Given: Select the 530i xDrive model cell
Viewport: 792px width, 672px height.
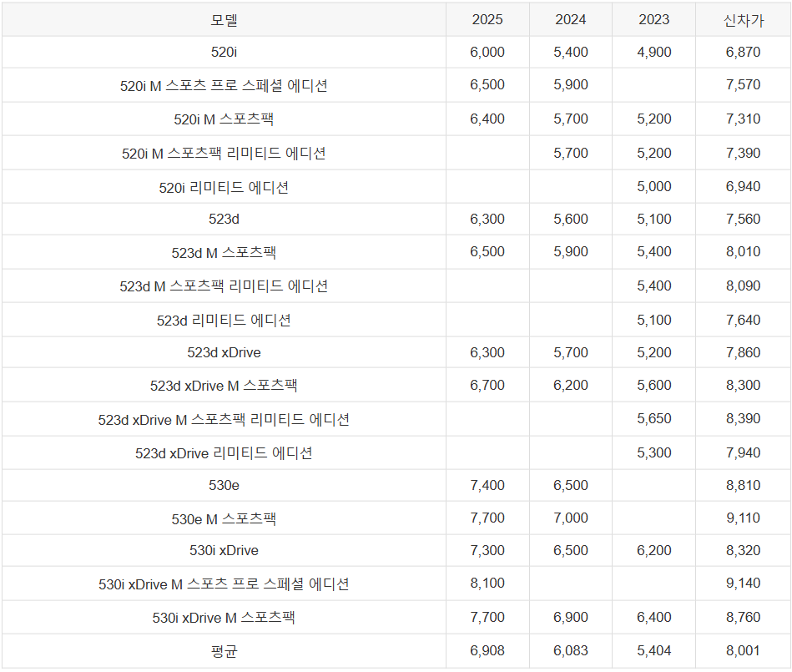Looking at the screenshot, I should [x=224, y=550].
